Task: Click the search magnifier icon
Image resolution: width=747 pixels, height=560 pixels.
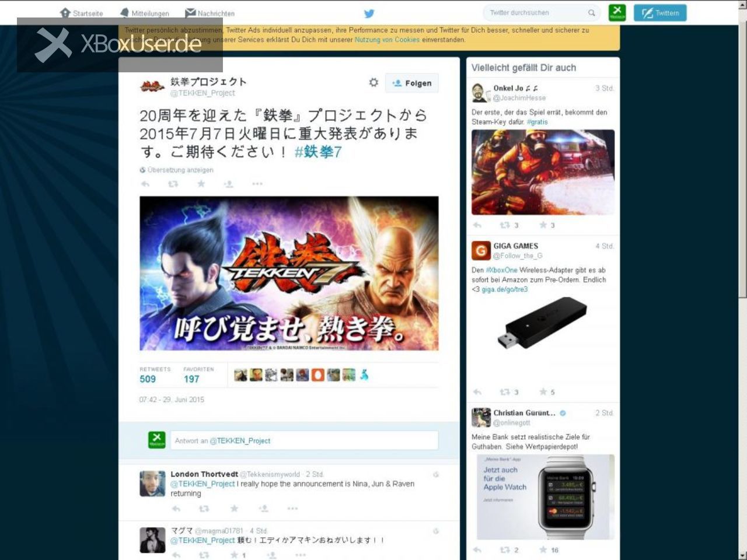Action: tap(592, 13)
